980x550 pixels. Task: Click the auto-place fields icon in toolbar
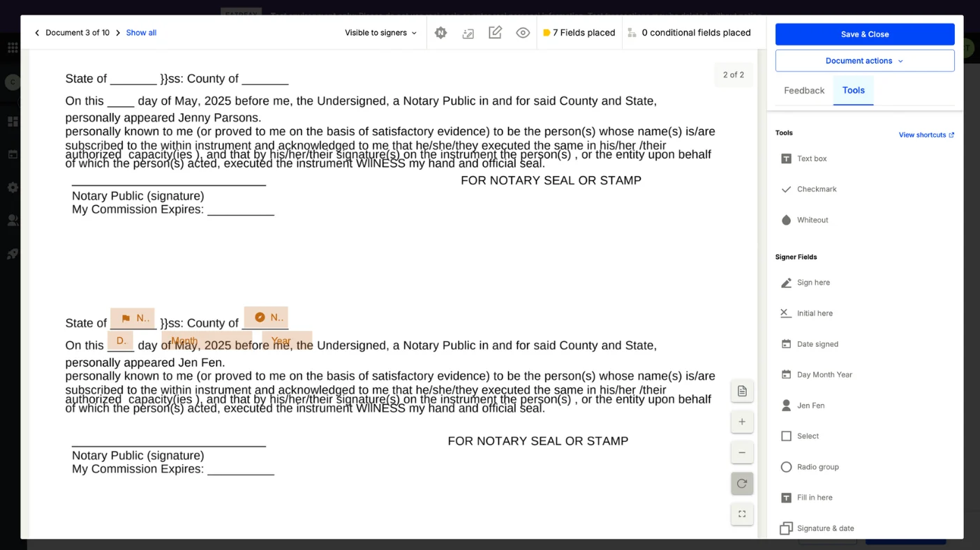point(468,33)
